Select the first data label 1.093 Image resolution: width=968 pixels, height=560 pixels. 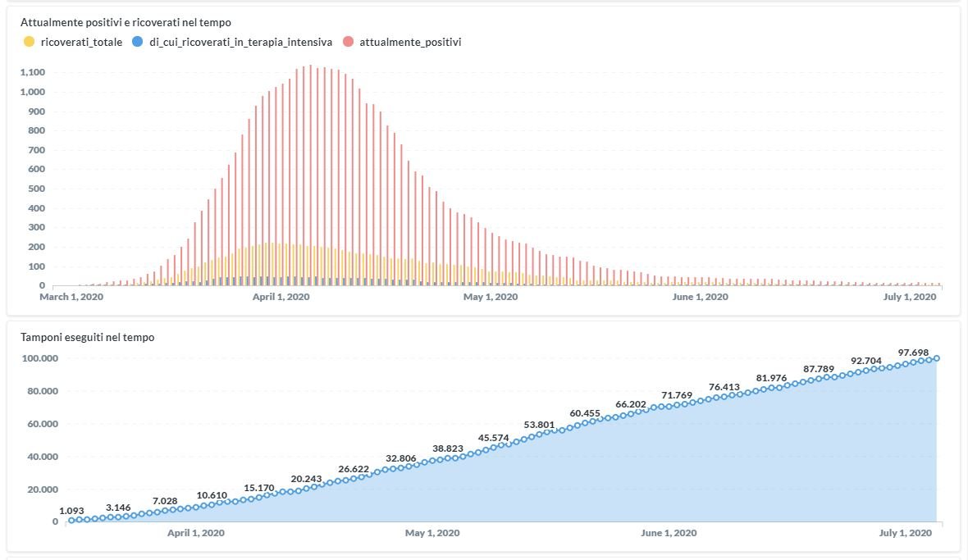pyautogui.click(x=71, y=511)
